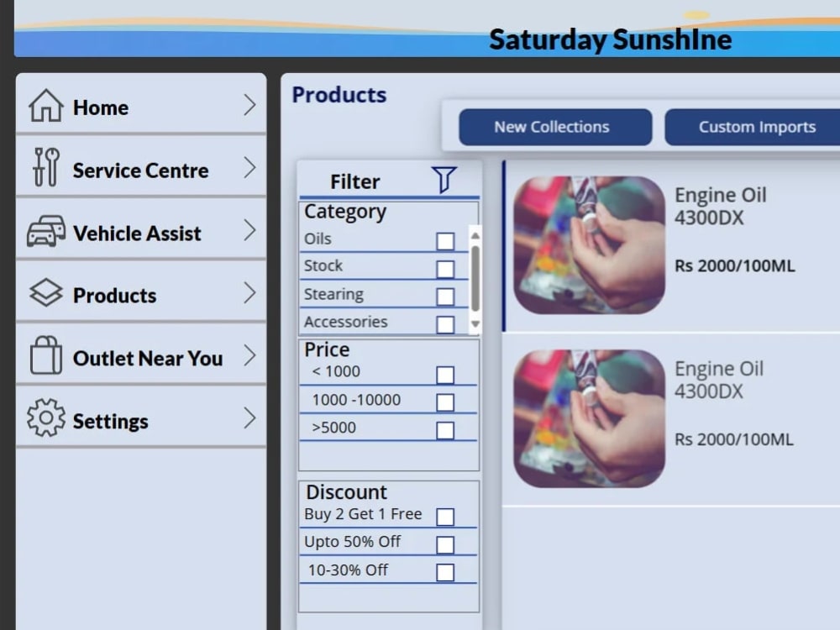
Task: Click the Custom Imports button
Action: [x=754, y=127]
